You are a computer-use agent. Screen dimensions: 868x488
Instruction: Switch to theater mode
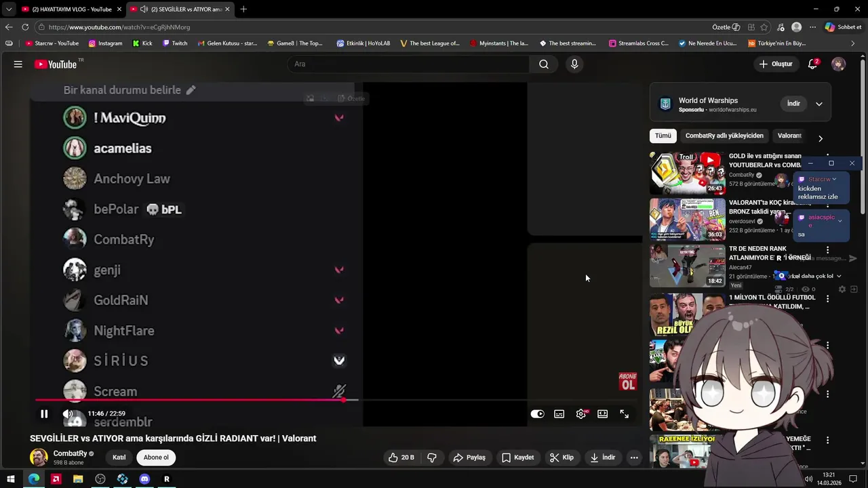point(603,414)
